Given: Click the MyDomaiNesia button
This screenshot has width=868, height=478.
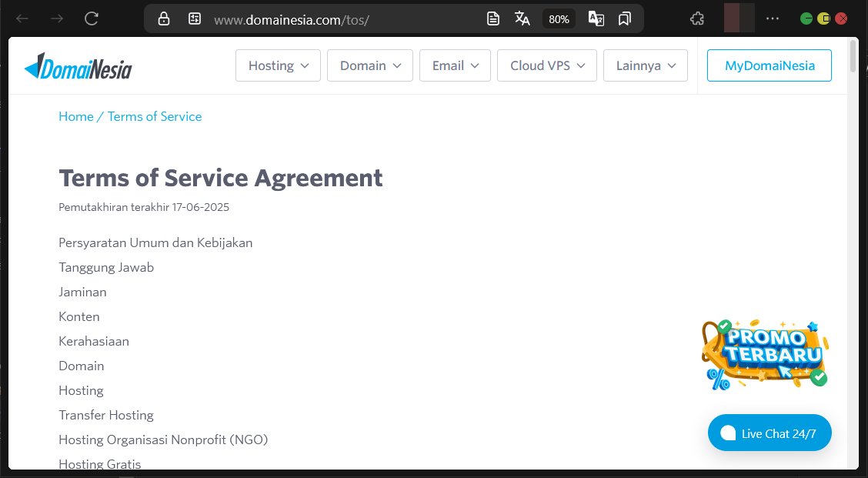Looking at the screenshot, I should coord(770,65).
